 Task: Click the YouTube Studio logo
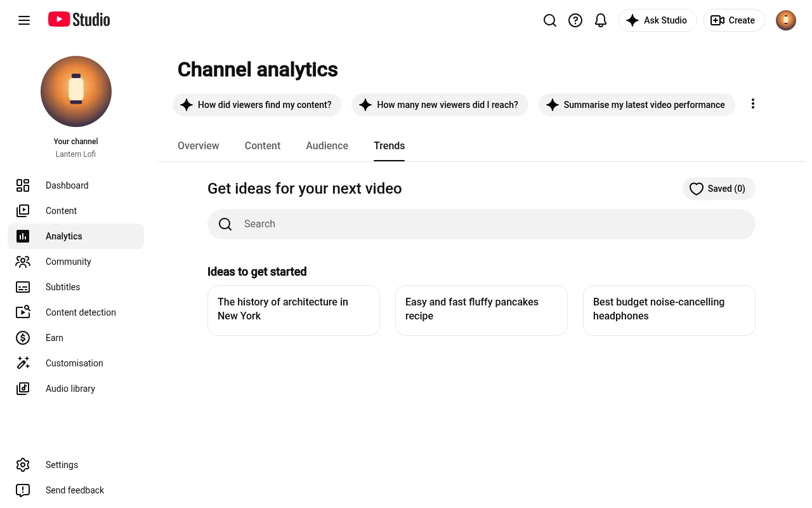coord(79,20)
